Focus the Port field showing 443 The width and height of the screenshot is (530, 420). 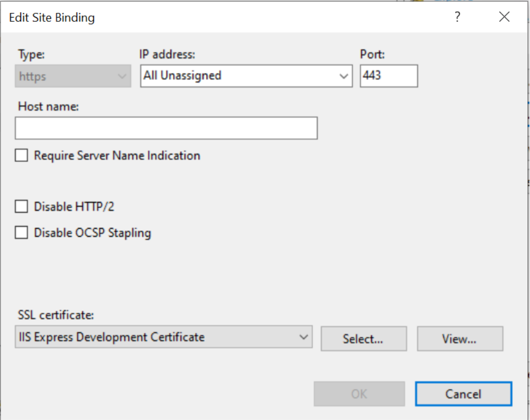(x=389, y=76)
